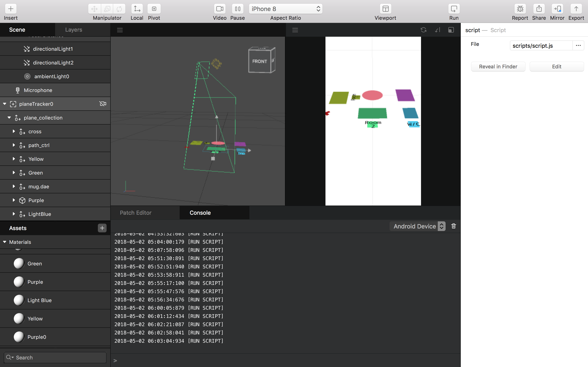This screenshot has width=588, height=367.
Task: Select the rotate Manipulator tool
Action: (119, 9)
